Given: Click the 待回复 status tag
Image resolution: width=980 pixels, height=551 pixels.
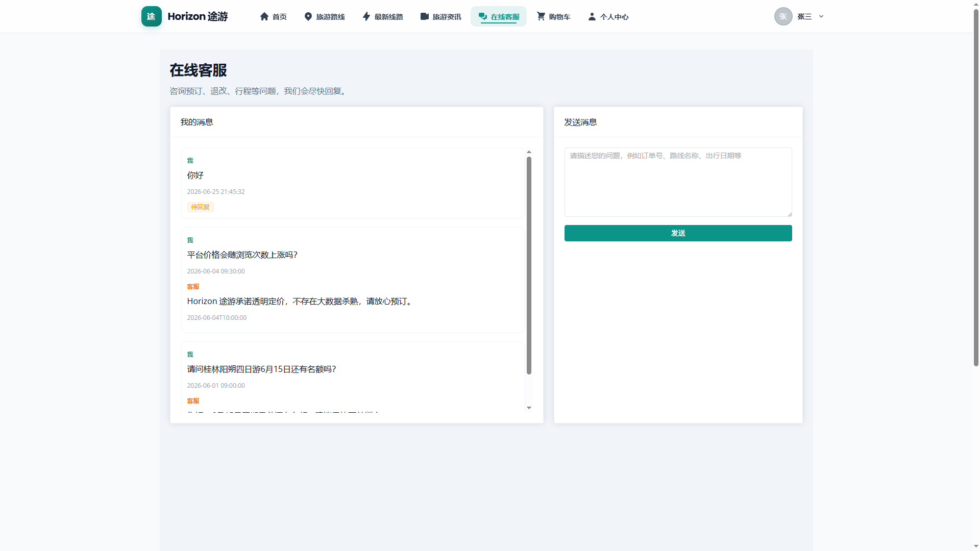Looking at the screenshot, I should click(x=200, y=207).
